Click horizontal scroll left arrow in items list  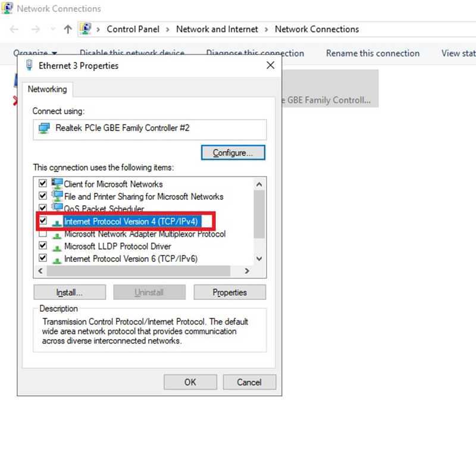(40, 271)
